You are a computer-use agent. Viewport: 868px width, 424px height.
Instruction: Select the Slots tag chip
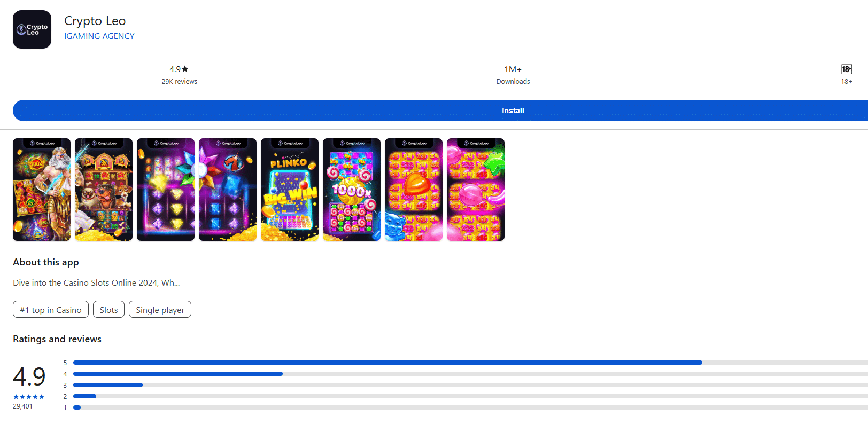(108, 310)
